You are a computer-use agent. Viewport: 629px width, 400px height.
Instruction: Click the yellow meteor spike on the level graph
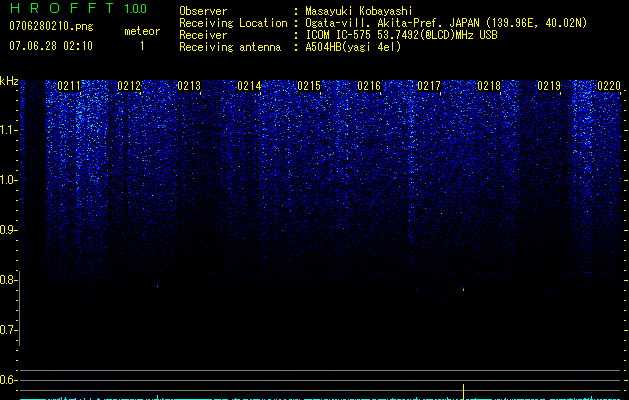(x=463, y=392)
